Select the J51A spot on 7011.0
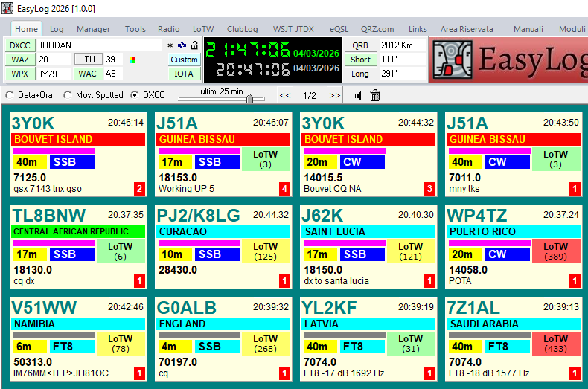Viewport: 588px width, 389px height. [x=514, y=155]
